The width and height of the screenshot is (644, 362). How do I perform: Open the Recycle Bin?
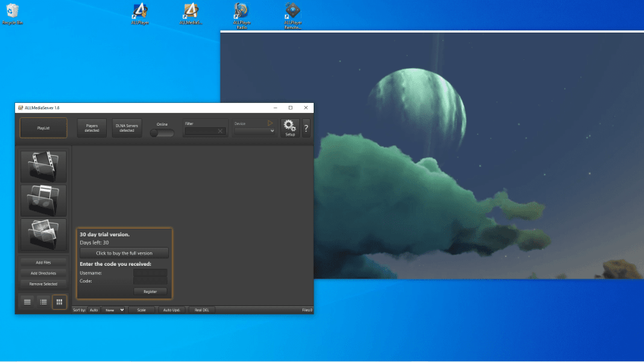[x=12, y=14]
